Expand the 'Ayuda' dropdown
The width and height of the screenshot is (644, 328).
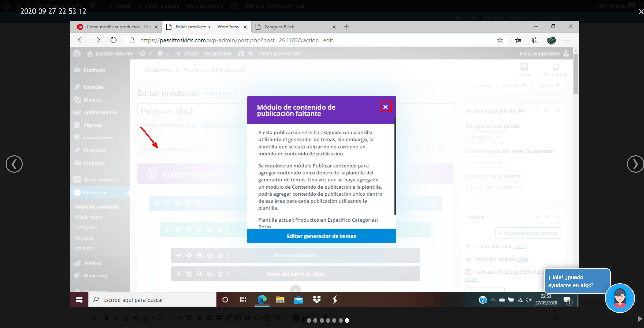(x=549, y=86)
